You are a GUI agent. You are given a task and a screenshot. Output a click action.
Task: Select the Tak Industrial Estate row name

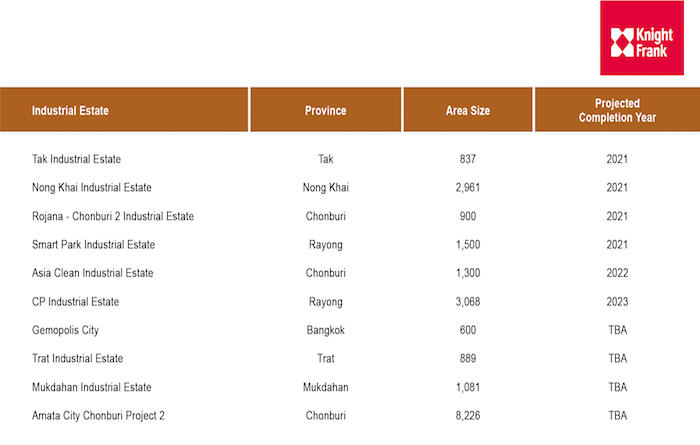click(x=76, y=159)
